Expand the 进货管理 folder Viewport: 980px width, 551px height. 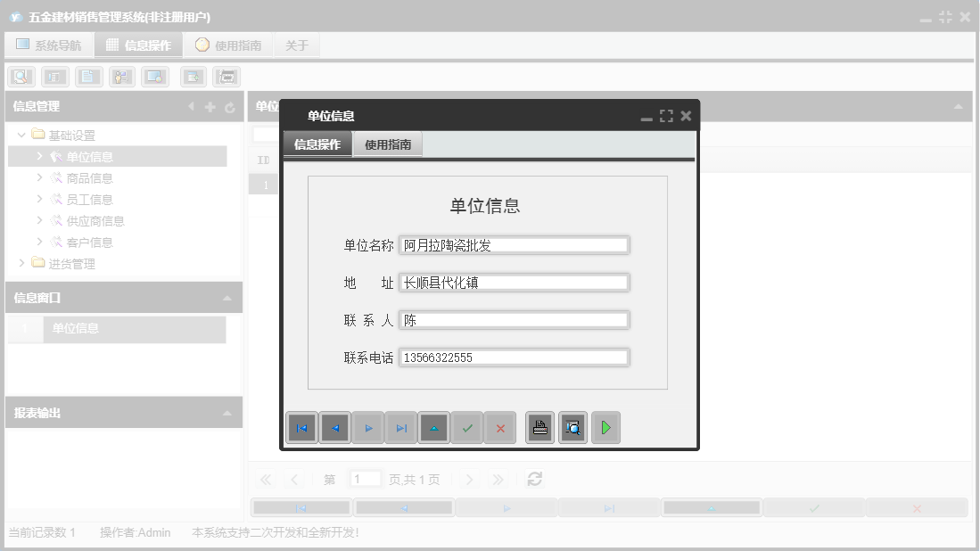coord(20,263)
